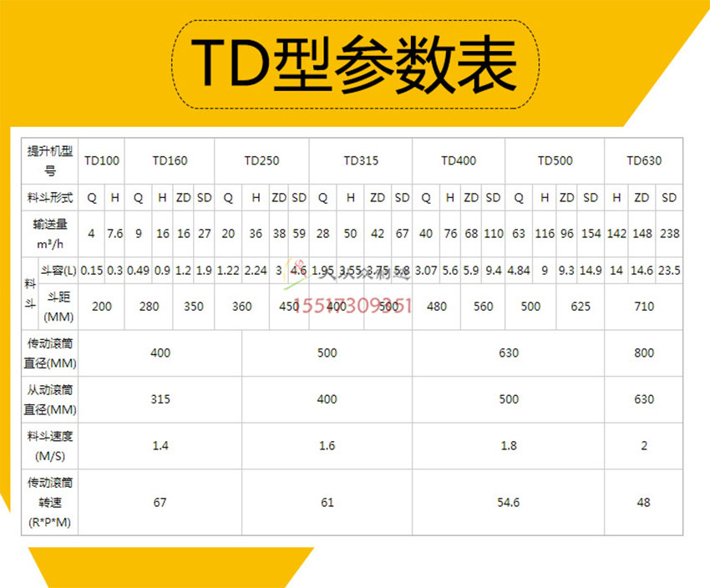Select the TD630 model column header
710x588 pixels.
[x=645, y=160]
